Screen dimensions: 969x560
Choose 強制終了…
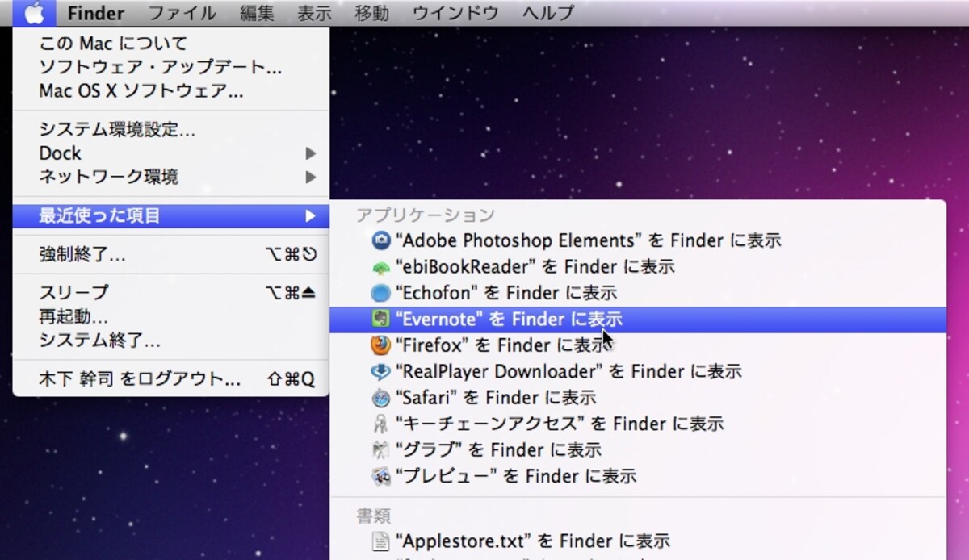[x=171, y=255]
